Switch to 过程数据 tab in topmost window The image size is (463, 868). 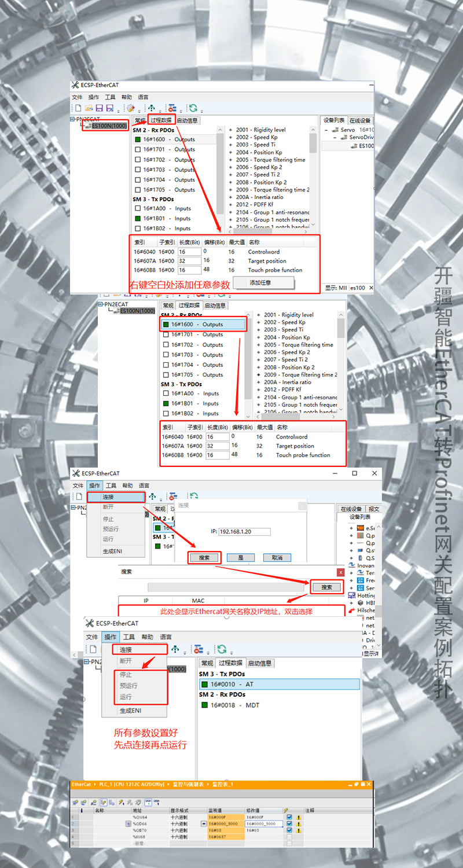(161, 120)
